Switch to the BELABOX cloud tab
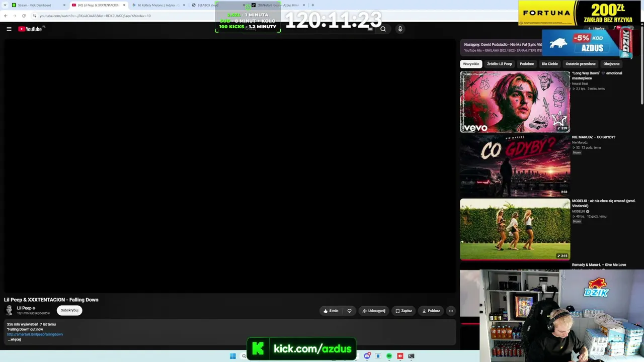Image resolution: width=644 pixels, height=362 pixels. tap(218, 5)
